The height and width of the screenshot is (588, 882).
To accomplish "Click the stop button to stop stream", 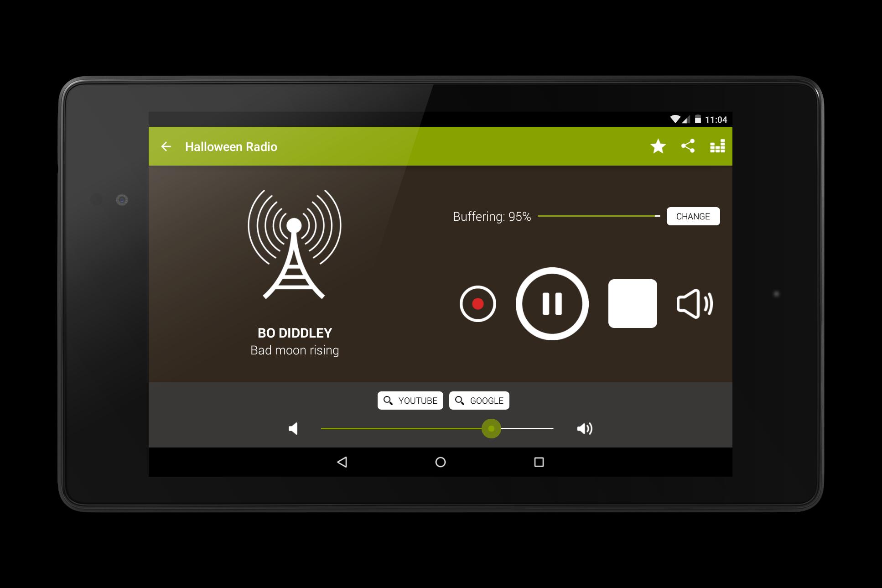I will pyautogui.click(x=630, y=302).
